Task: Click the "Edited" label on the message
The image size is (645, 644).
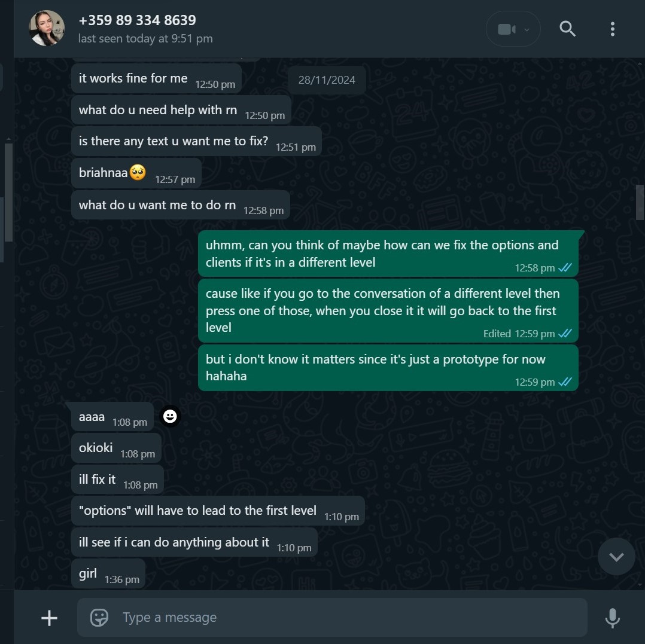Action: [x=497, y=334]
